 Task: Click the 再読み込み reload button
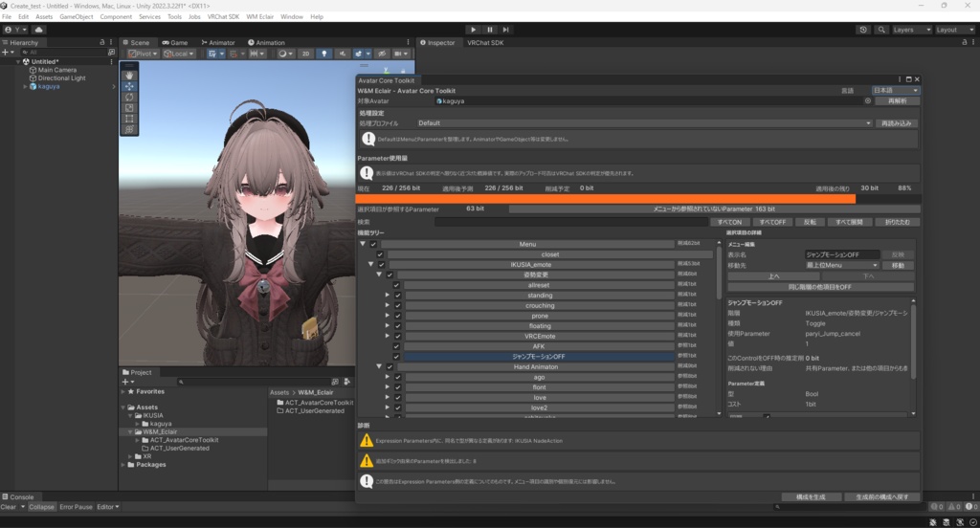tap(896, 123)
